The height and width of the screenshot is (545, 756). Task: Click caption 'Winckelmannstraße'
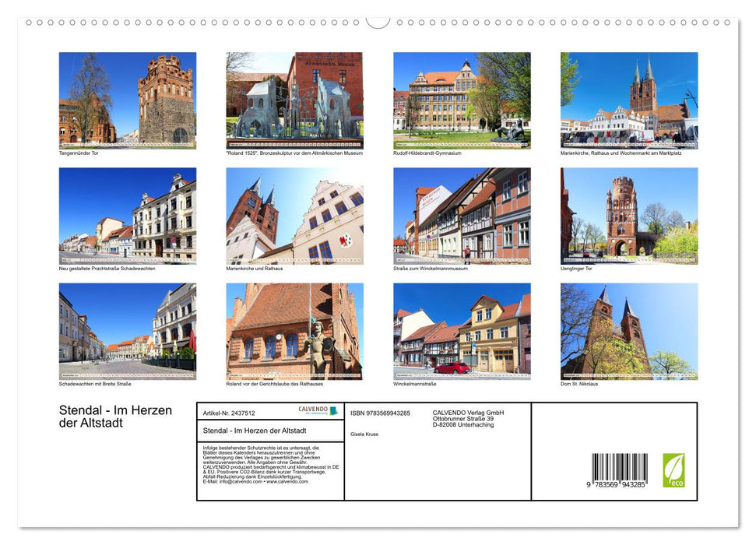coord(415,384)
